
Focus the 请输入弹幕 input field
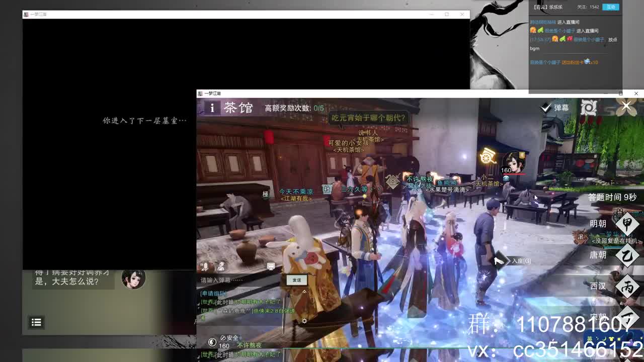click(x=242, y=280)
